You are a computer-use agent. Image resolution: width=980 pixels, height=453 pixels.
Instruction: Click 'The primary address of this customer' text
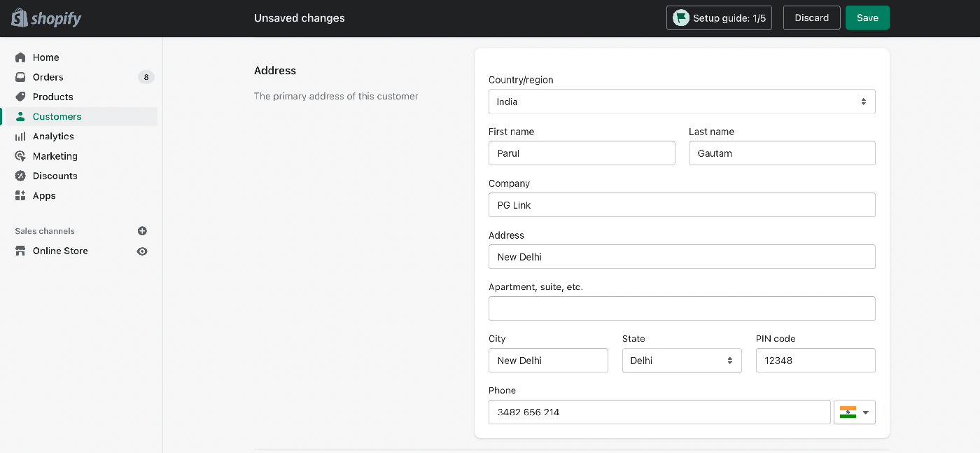(336, 96)
